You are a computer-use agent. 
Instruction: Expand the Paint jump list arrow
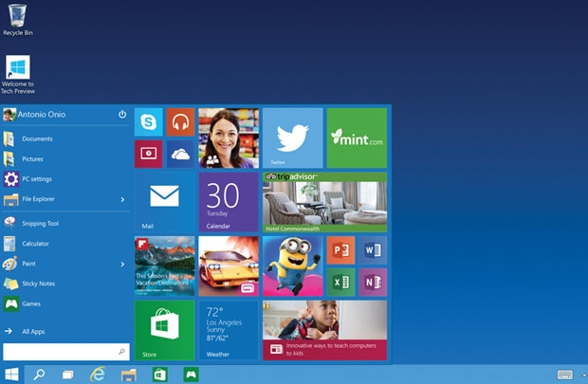pos(122,264)
